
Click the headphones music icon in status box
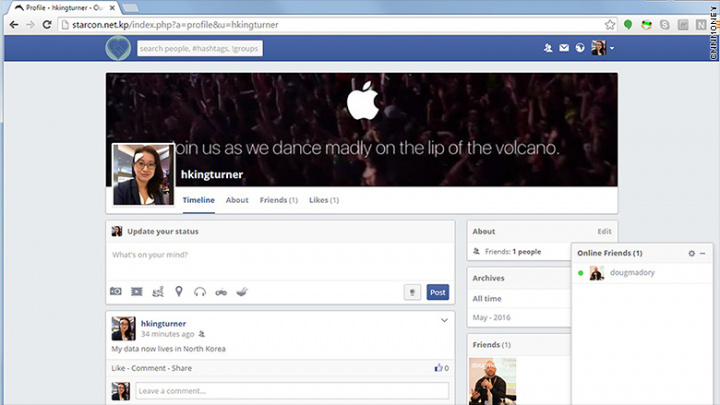coord(200,292)
